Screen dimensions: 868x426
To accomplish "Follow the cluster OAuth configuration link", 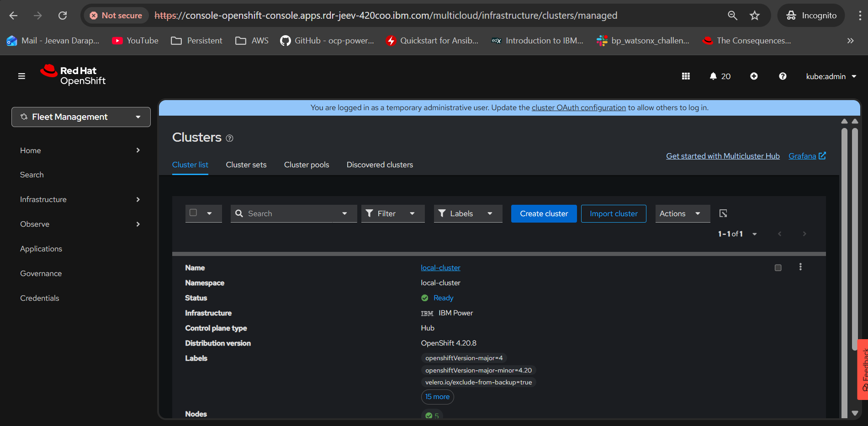I will pyautogui.click(x=579, y=108).
